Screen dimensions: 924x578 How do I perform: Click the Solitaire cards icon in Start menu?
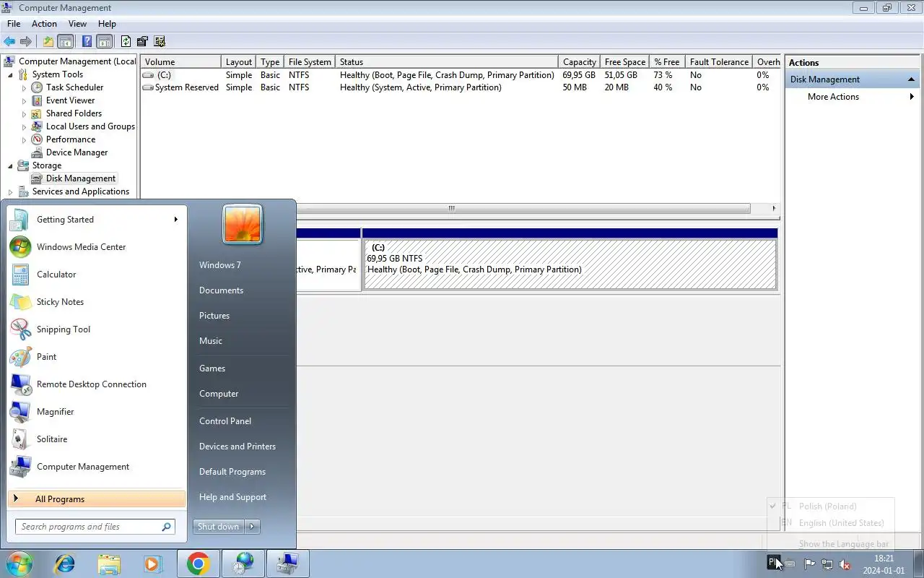20,439
